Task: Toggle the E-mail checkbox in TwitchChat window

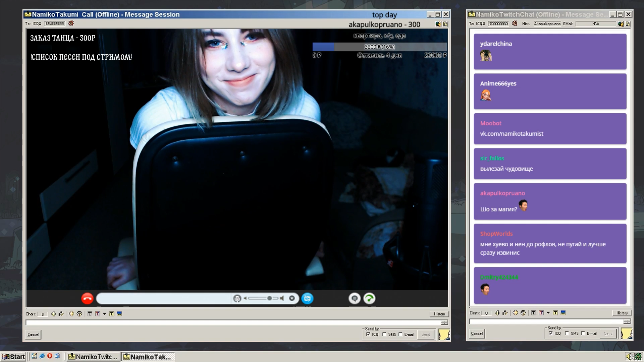Action: [x=583, y=333]
